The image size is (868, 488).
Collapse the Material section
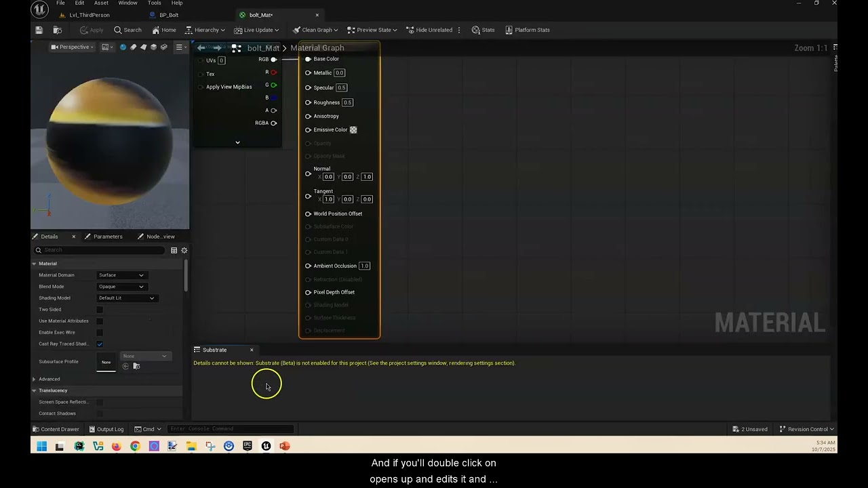(34, 264)
